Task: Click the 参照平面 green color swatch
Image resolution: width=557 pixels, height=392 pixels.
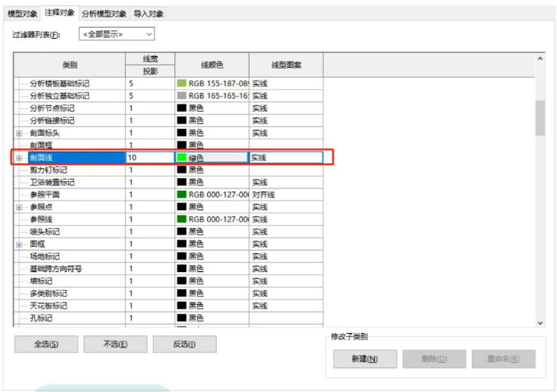Action: pos(181,195)
